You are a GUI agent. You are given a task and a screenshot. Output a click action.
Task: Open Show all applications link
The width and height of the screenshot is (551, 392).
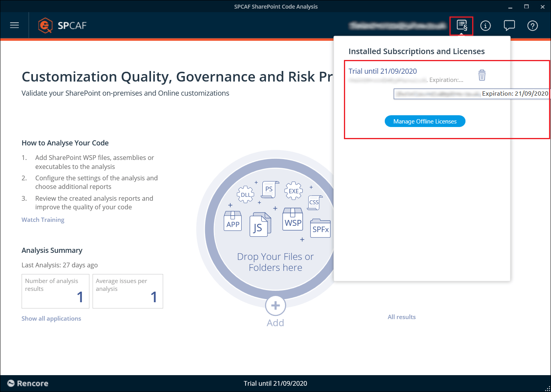51,318
